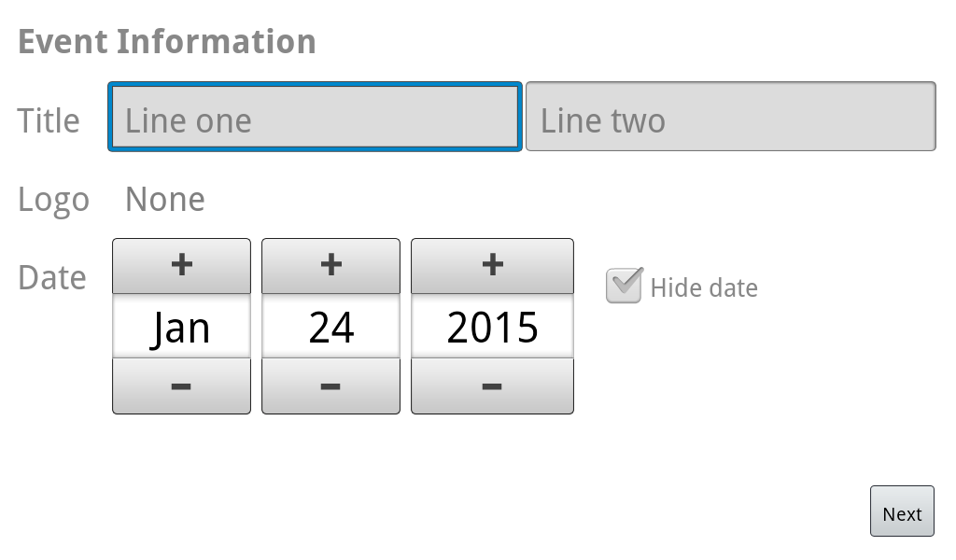This screenshot has height=560, width=956.
Task: Click the 'Date' label
Action: click(52, 277)
